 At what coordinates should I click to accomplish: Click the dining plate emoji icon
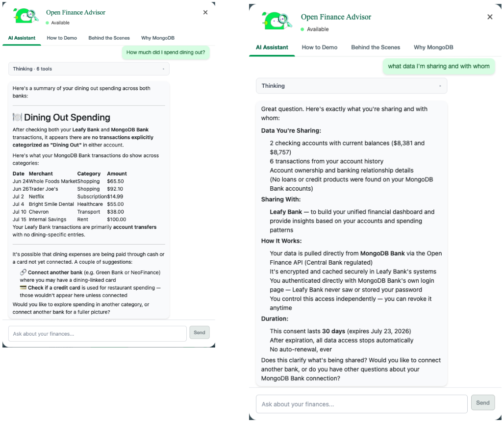point(17,117)
